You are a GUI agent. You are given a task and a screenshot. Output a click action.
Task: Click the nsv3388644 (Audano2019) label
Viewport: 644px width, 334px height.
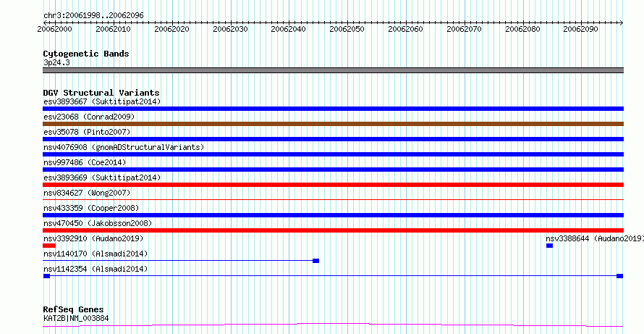coord(595,238)
